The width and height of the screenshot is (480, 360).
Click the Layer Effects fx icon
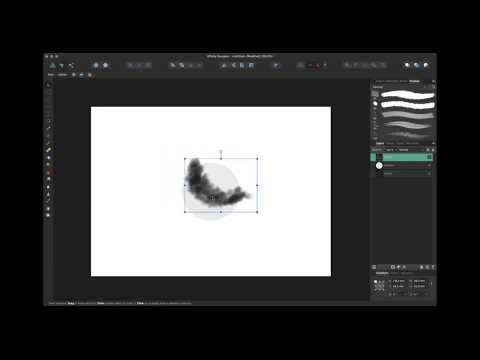pos(404,267)
